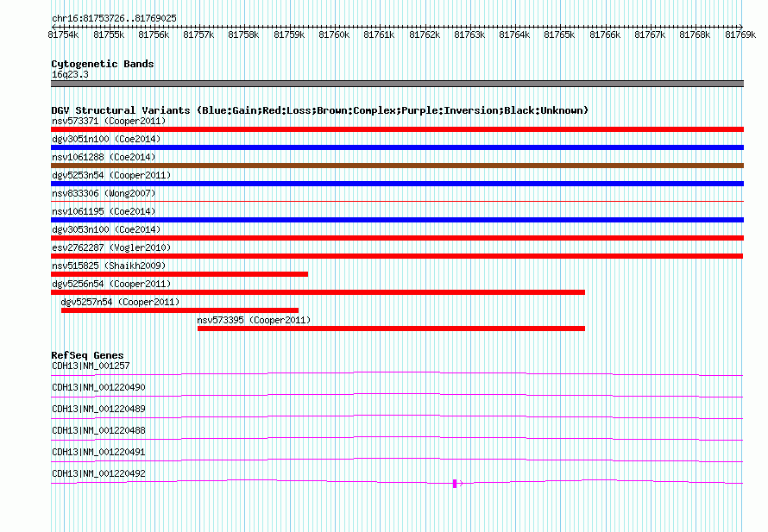The width and height of the screenshot is (768, 532).
Task: Click the 81764k ruler position
Action: [514, 34]
